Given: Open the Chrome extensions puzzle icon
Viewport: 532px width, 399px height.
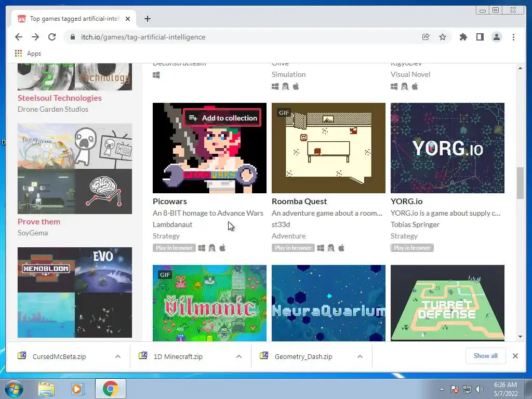Looking at the screenshot, I should [x=463, y=37].
